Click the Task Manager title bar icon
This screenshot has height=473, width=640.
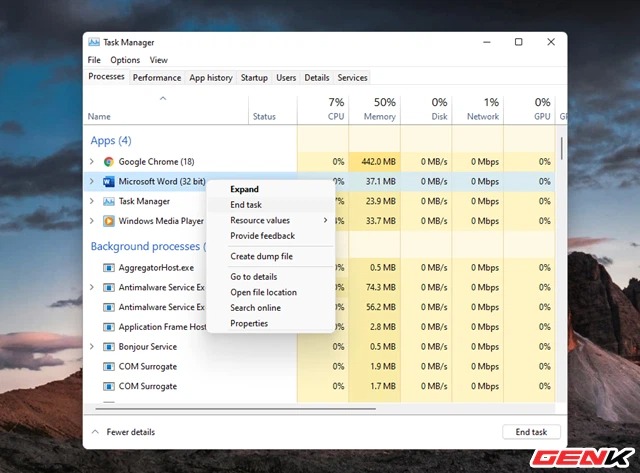[x=94, y=42]
